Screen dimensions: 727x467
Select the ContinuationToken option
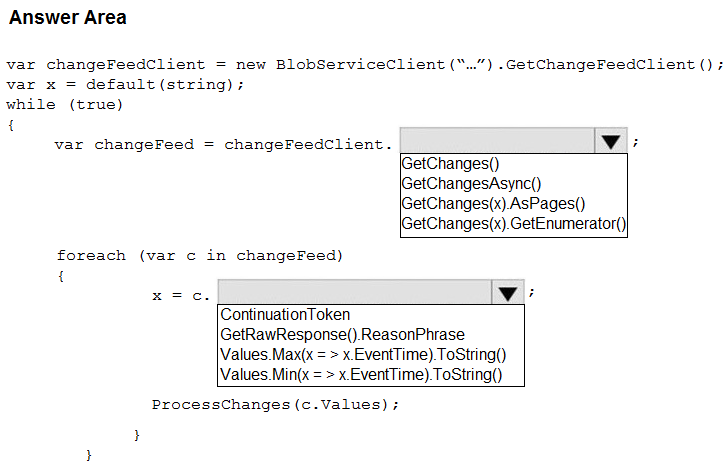click(285, 314)
